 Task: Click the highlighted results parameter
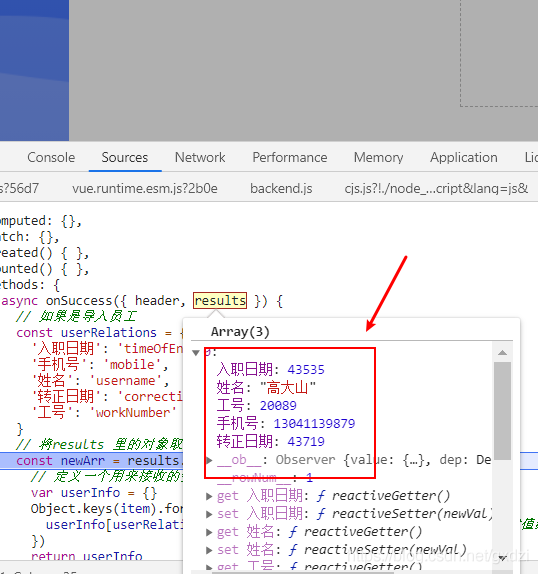(220, 301)
